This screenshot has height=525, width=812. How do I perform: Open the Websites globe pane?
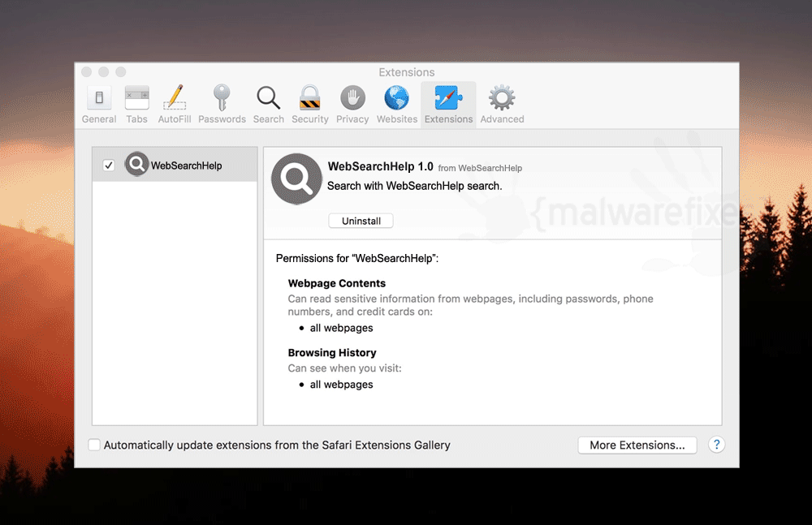397,105
